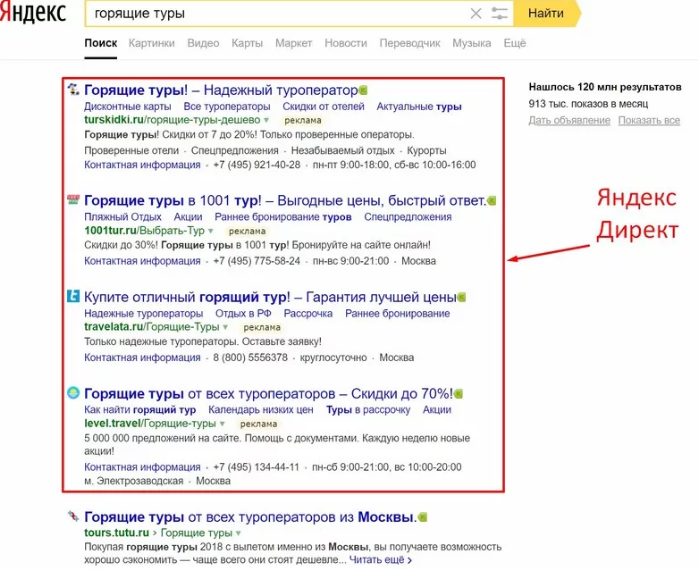Screen dimensions: 698x569
Task: Open Купите отличный горящий тур result
Action: pyautogui.click(x=270, y=297)
